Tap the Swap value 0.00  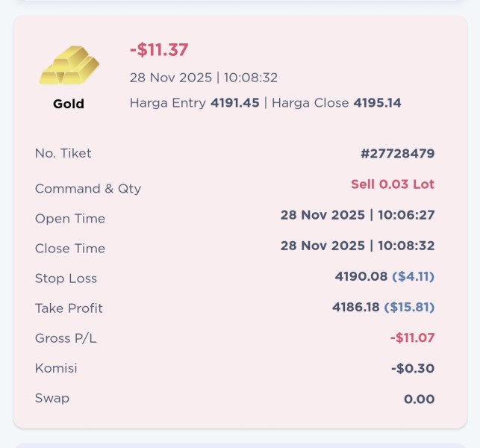pyautogui.click(x=419, y=399)
